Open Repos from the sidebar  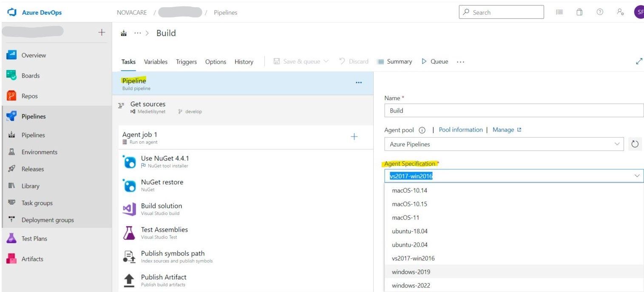(x=29, y=96)
